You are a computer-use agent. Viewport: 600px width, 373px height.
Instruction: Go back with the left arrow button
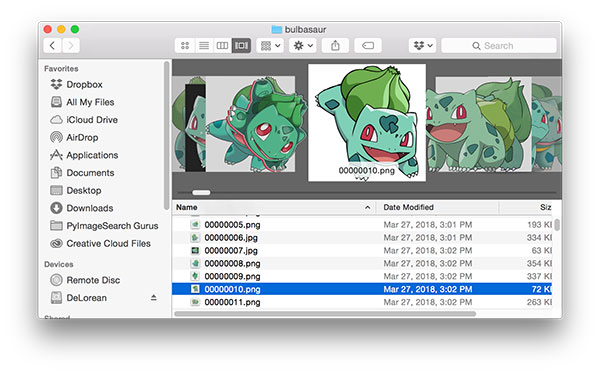pos(52,46)
